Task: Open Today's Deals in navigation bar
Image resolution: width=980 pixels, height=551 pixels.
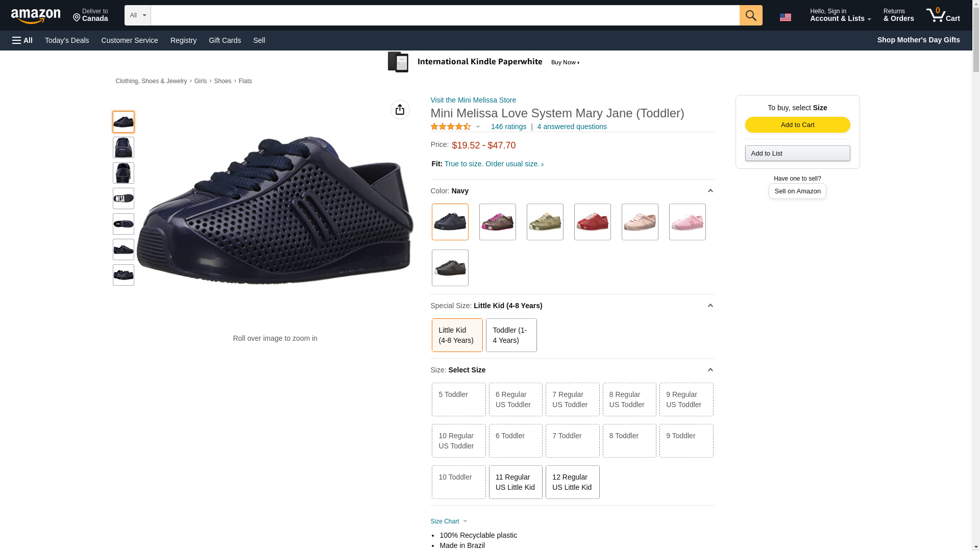Action: pos(67,40)
